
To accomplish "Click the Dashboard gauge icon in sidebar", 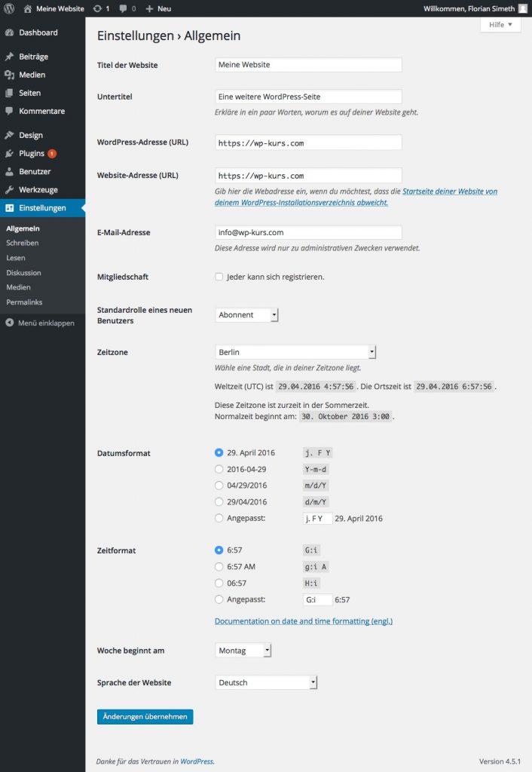I will pyautogui.click(x=11, y=32).
